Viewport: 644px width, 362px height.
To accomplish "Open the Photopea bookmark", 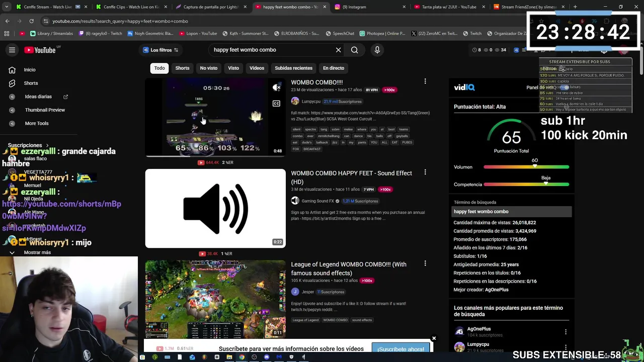I will coord(382,34).
